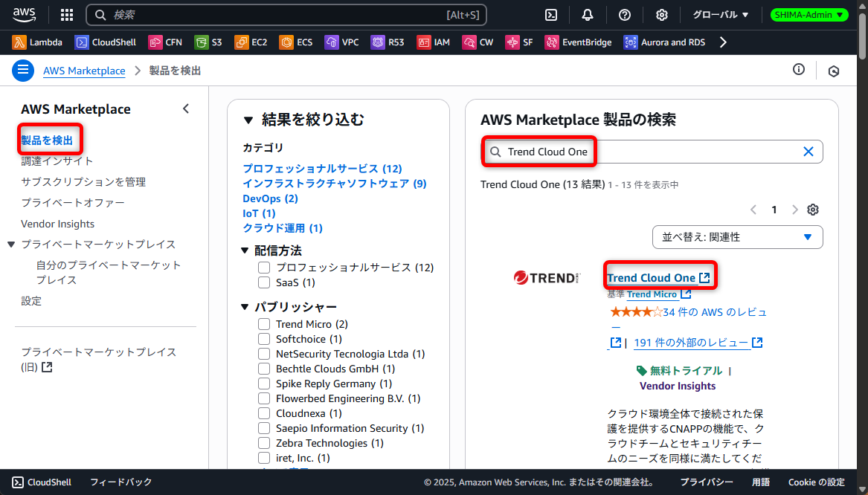Select 設定 in side navigation
Image resolution: width=868 pixels, height=495 pixels.
pyautogui.click(x=31, y=302)
